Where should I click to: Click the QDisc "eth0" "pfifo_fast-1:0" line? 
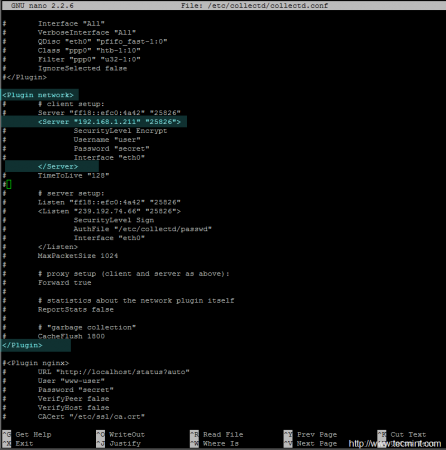102,41
